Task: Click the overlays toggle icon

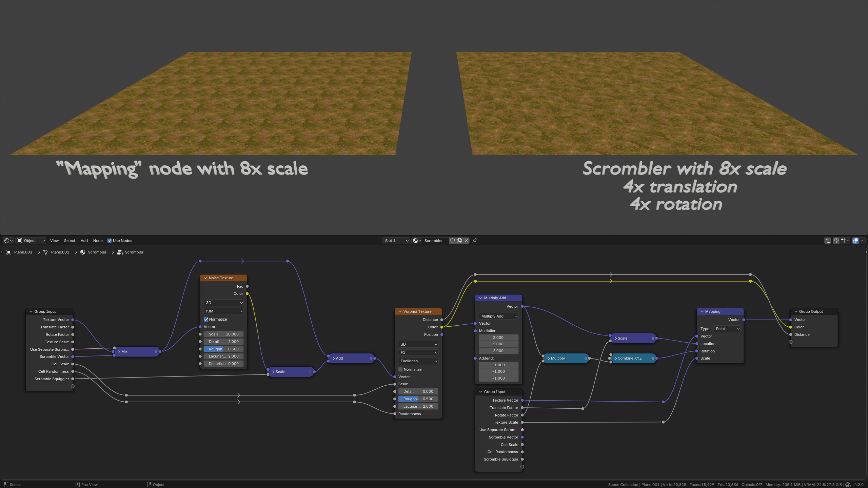Action: click(x=855, y=241)
